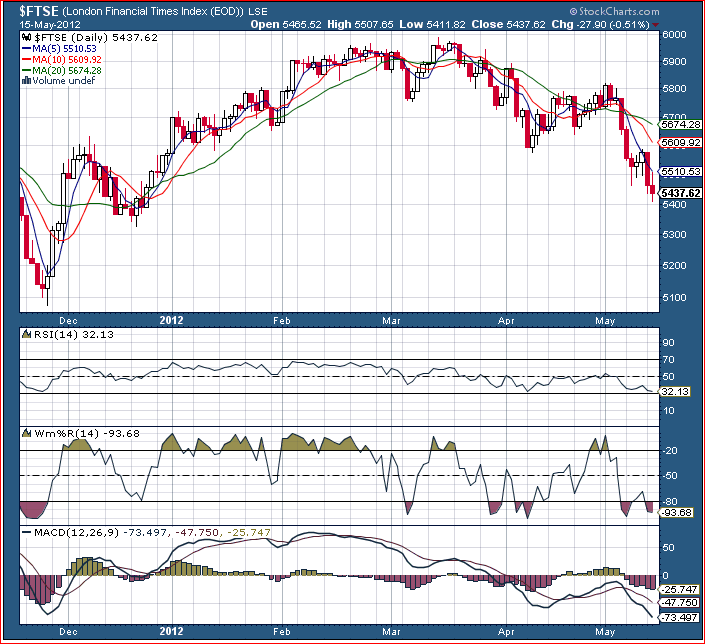Image resolution: width=705 pixels, height=644 pixels.
Task: Click the Low 5411.82 value
Action: click(x=433, y=24)
